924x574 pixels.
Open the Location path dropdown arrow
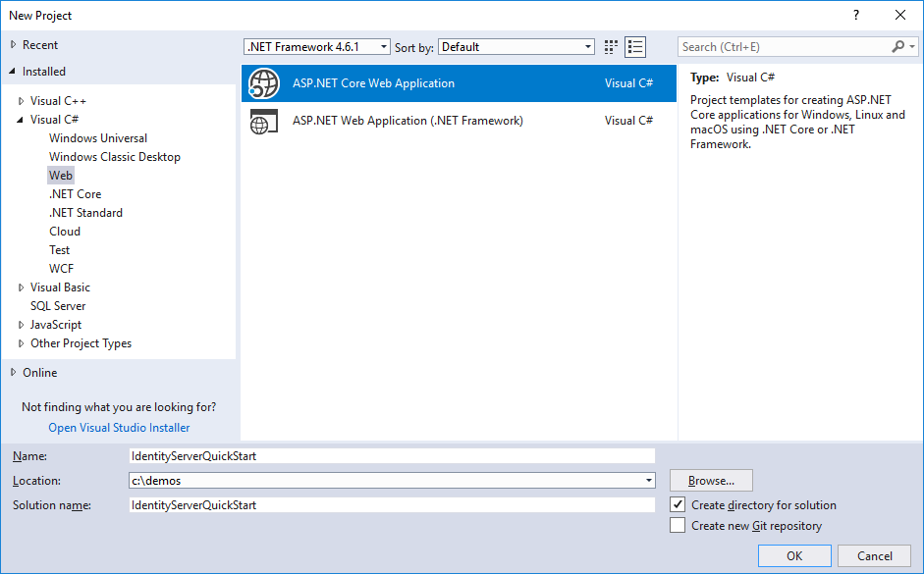[x=649, y=481]
